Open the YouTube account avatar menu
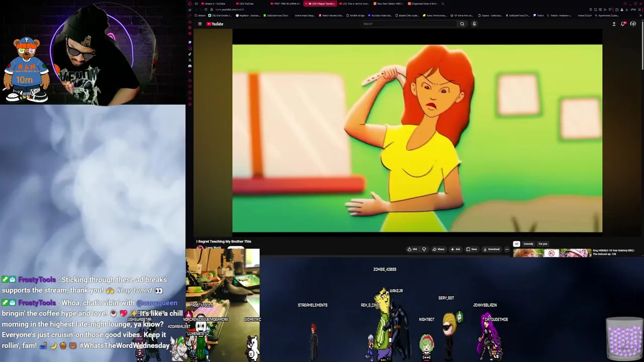 tap(633, 24)
